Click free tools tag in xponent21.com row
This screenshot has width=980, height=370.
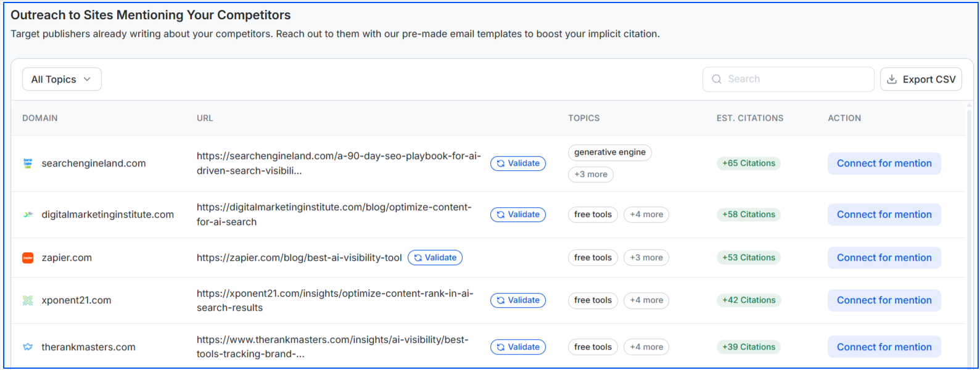click(593, 300)
